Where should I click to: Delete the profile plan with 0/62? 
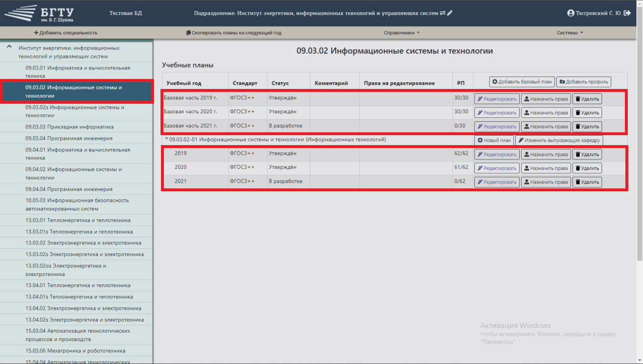pos(587,182)
